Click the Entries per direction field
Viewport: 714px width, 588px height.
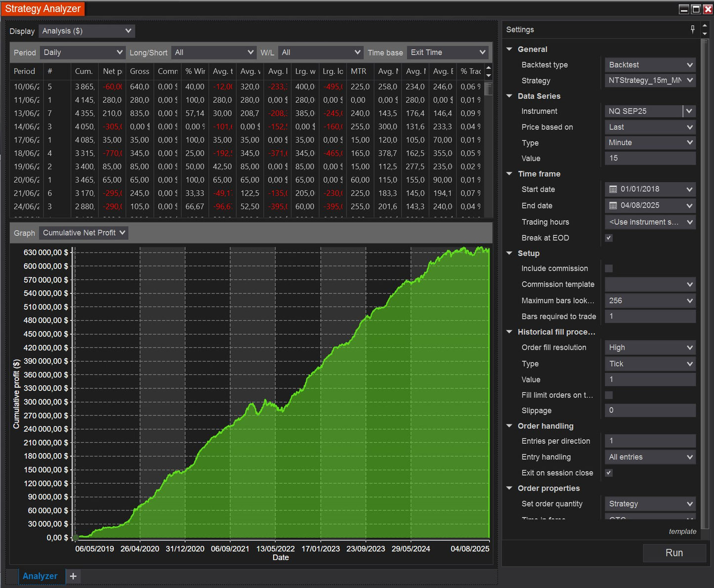pyautogui.click(x=650, y=441)
